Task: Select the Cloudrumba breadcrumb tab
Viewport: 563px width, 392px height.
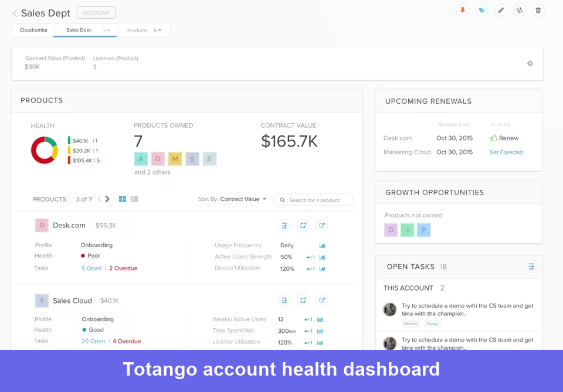Action: click(33, 30)
